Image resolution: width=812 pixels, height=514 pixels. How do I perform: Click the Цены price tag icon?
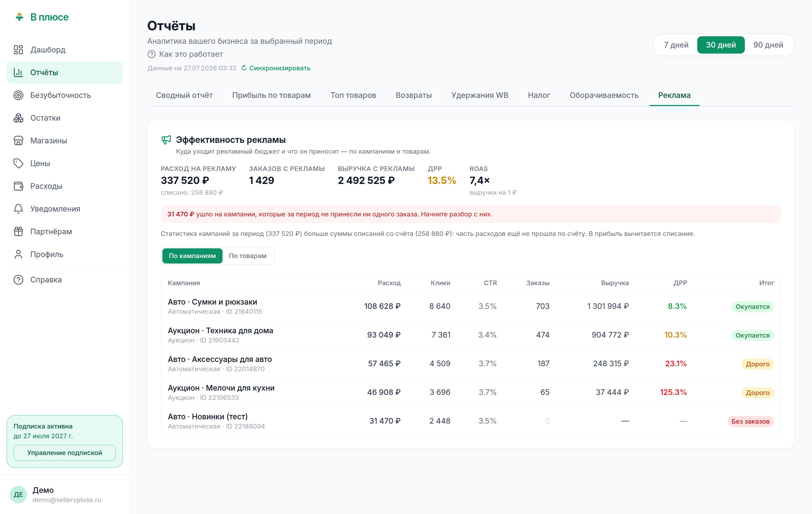click(18, 163)
